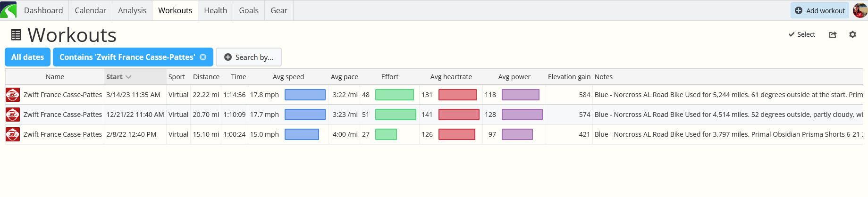Image resolution: width=868 pixels, height=197 pixels.
Task: Open the 12/21/22 Zwift France Casse-Pattes workout
Action: pyautogui.click(x=63, y=115)
